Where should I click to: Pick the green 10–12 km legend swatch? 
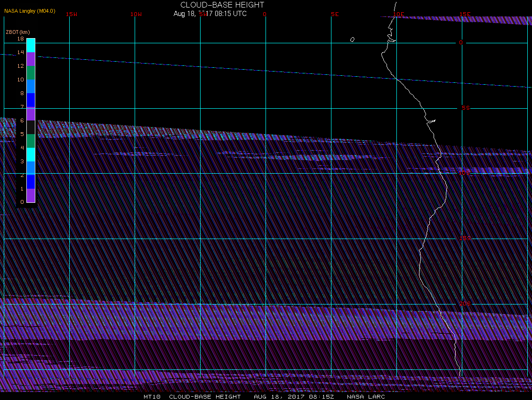[31, 72]
